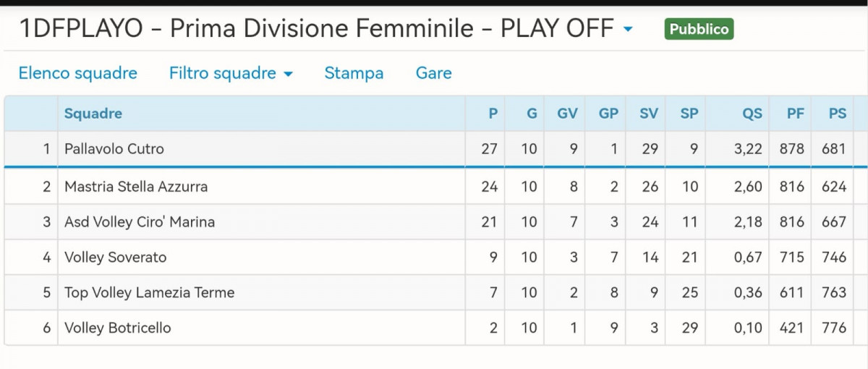
Task: Select the Pallavolo Cutro team row
Action: (x=114, y=149)
